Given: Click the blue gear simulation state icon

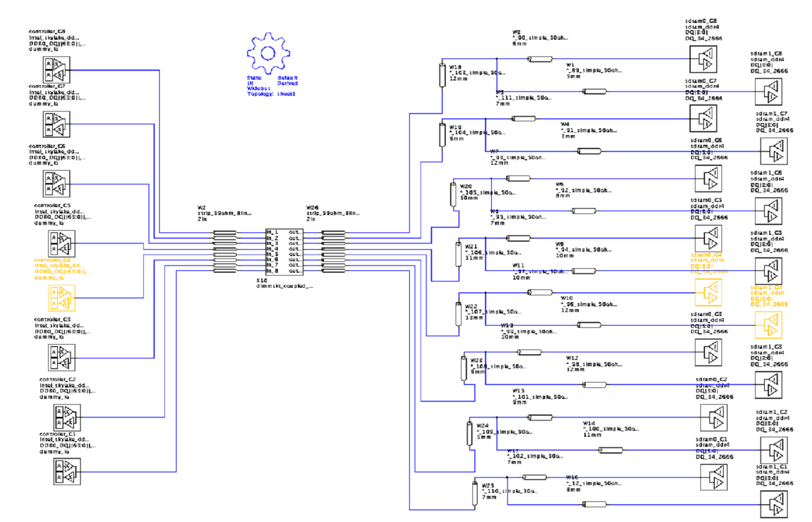Looking at the screenshot, I should [x=269, y=53].
